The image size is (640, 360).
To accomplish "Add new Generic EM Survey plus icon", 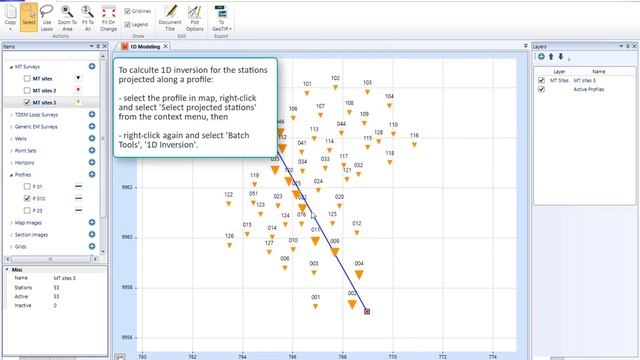I will pyautogui.click(x=92, y=126).
